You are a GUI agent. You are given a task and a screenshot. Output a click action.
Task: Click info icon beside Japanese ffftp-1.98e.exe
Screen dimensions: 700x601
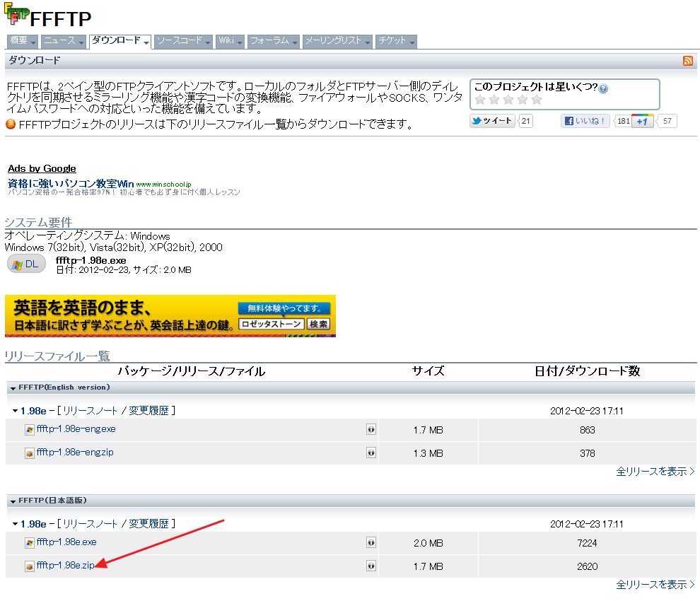tap(371, 542)
